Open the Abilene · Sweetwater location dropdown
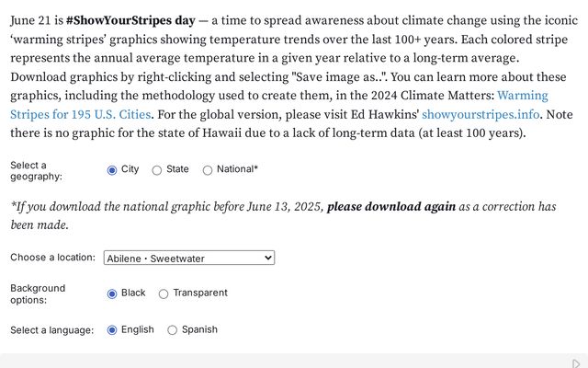This screenshot has height=368, width=588. [x=189, y=258]
